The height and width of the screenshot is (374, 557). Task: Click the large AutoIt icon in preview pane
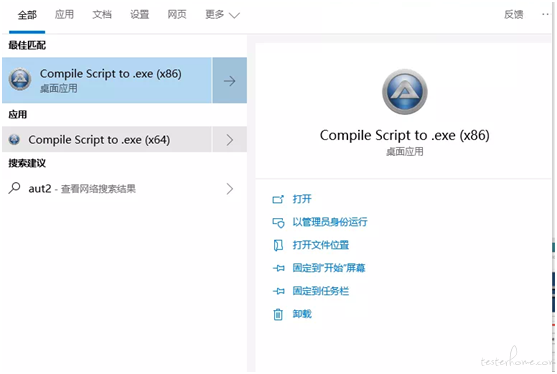click(x=405, y=92)
